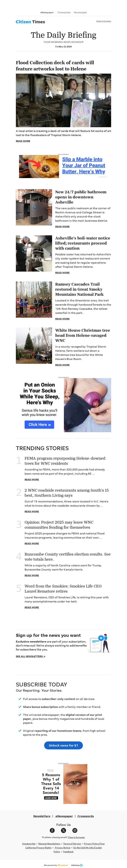This screenshot has width=127, height=868.
Task: Open Crosswords in the top navigation
Action: point(64,12)
